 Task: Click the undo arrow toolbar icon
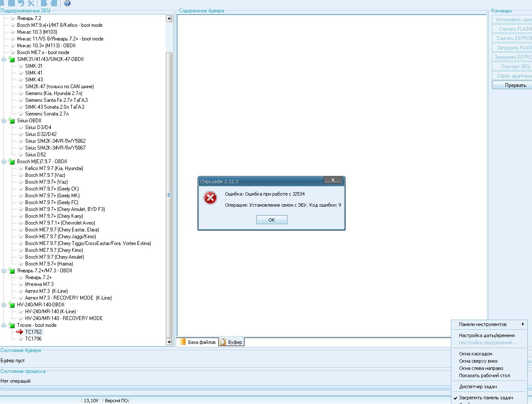(21, 3)
